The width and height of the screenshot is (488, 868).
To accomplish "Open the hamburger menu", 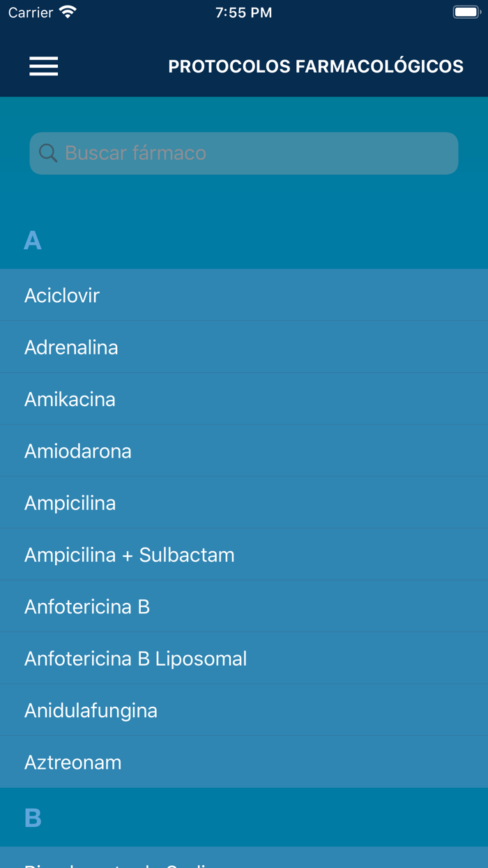I will [x=43, y=66].
